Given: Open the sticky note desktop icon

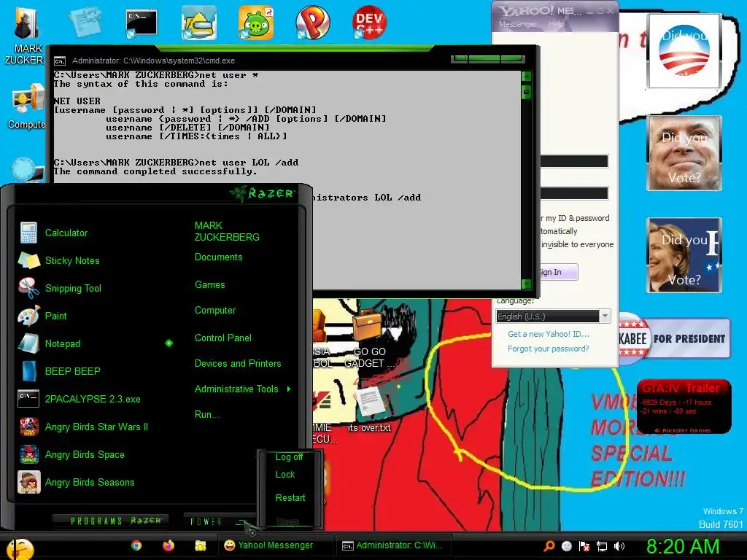Looking at the screenshot, I should (x=85, y=22).
